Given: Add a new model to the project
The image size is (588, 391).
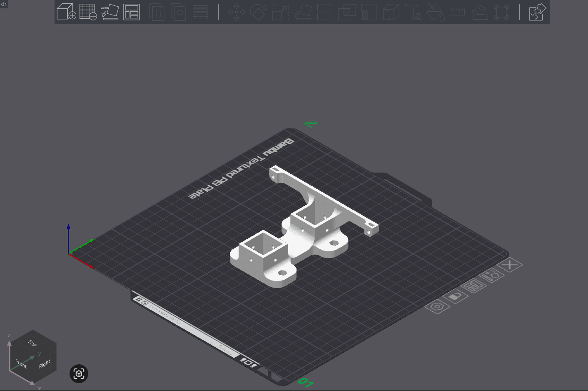Looking at the screenshot, I should click(x=67, y=12).
